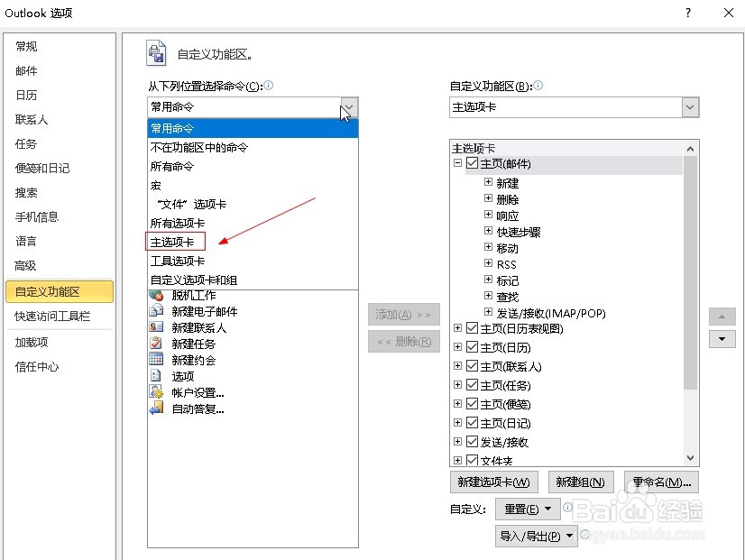Viewport: 745px width, 560px height.
Task: Expand the 快速步骤 group
Action: (x=488, y=230)
